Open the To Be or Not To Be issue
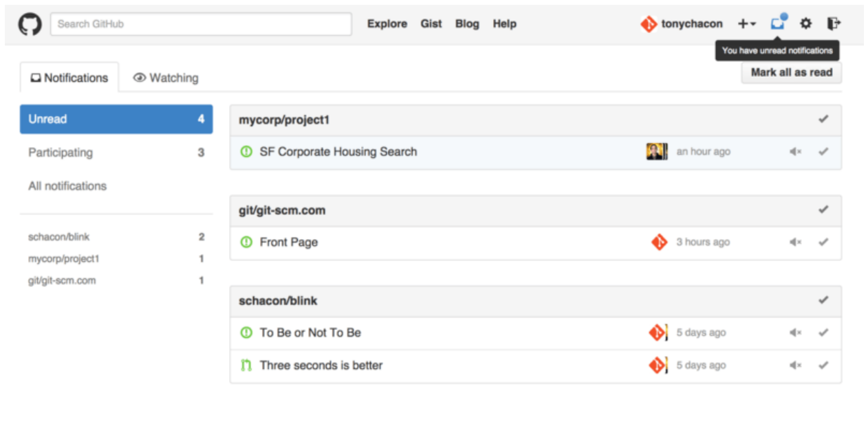The height and width of the screenshot is (426, 868). tap(310, 333)
